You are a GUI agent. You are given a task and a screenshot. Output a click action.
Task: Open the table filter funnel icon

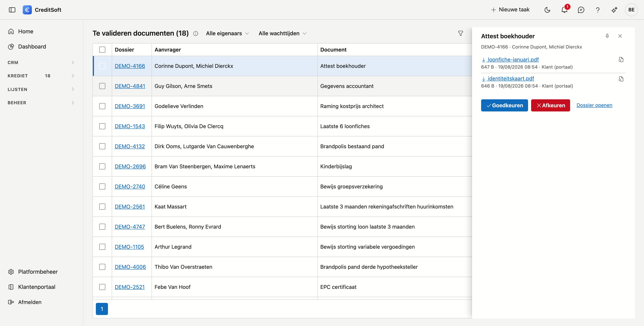click(x=460, y=33)
